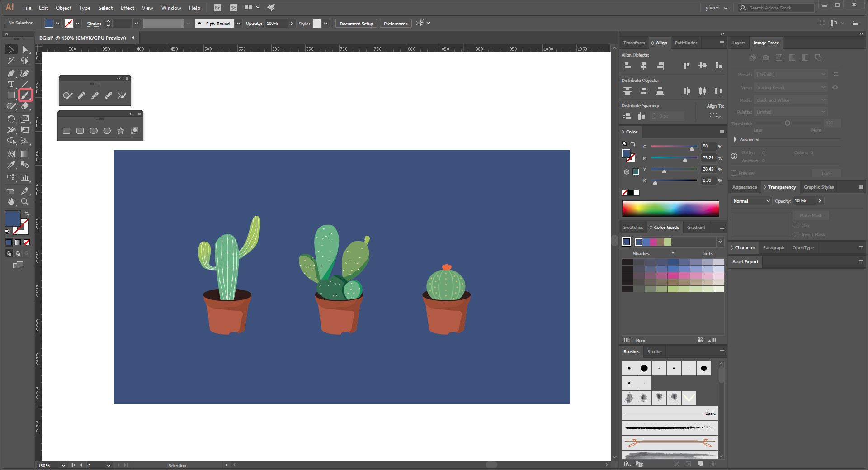Screen dimensions: 868x470
Task: Pick the Ellipse shape in floating panel
Action: pos(94,131)
